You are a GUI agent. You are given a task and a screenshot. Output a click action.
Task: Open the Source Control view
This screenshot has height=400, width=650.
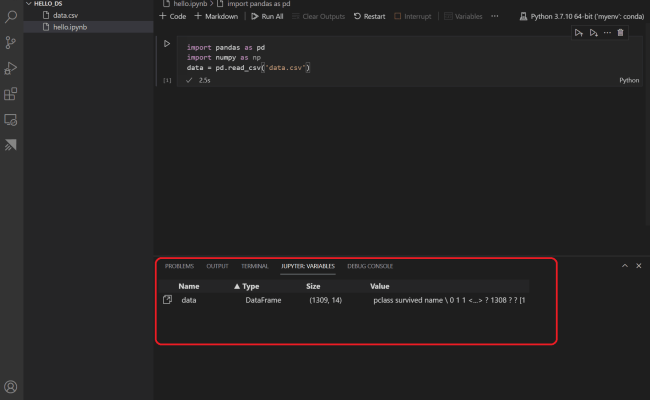pyautogui.click(x=11, y=42)
